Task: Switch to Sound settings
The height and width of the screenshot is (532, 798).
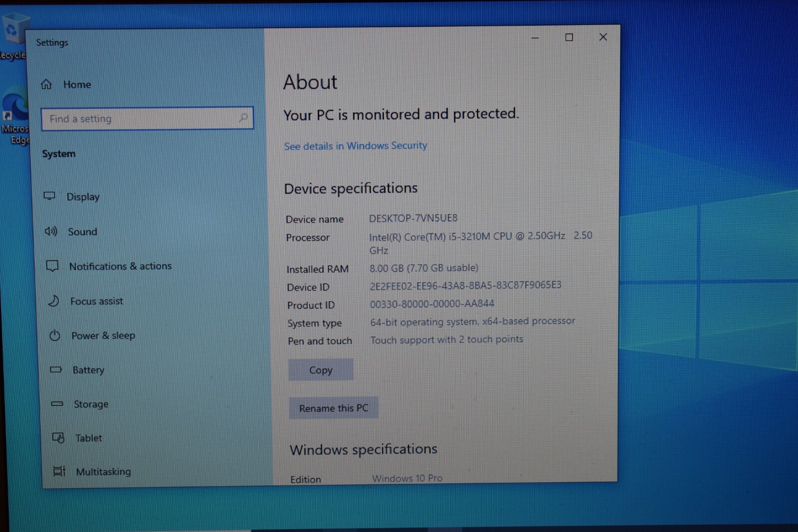Action: 83,232
